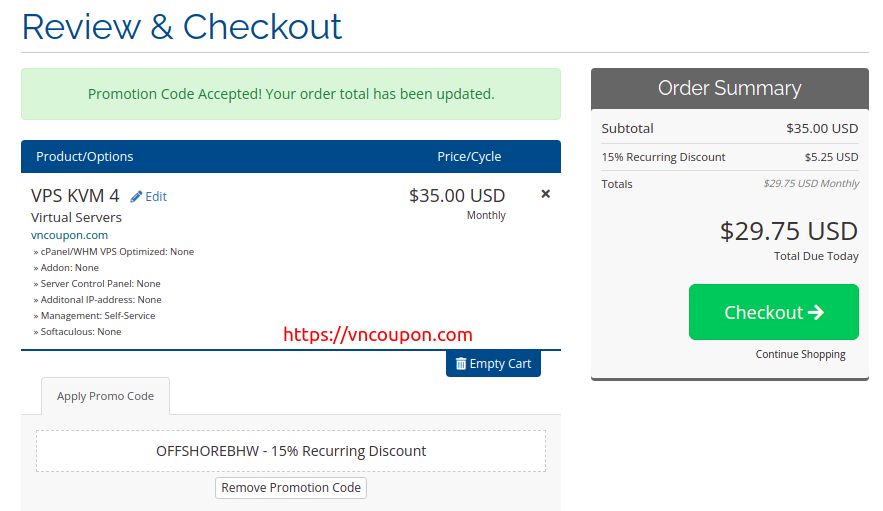883x511 pixels.
Task: Open the blue vncoupon.com domain link
Action: click(x=69, y=235)
